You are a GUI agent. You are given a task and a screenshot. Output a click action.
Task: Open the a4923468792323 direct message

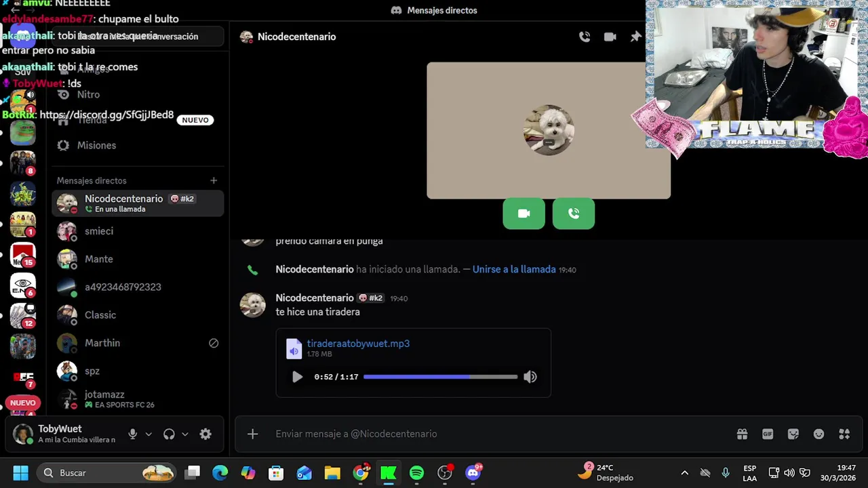(x=138, y=287)
